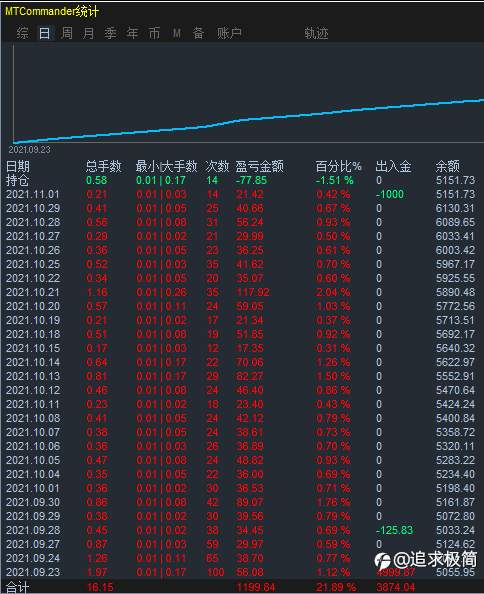Click the 117.92 profit amount
This screenshot has width=484, height=594.
[253, 292]
